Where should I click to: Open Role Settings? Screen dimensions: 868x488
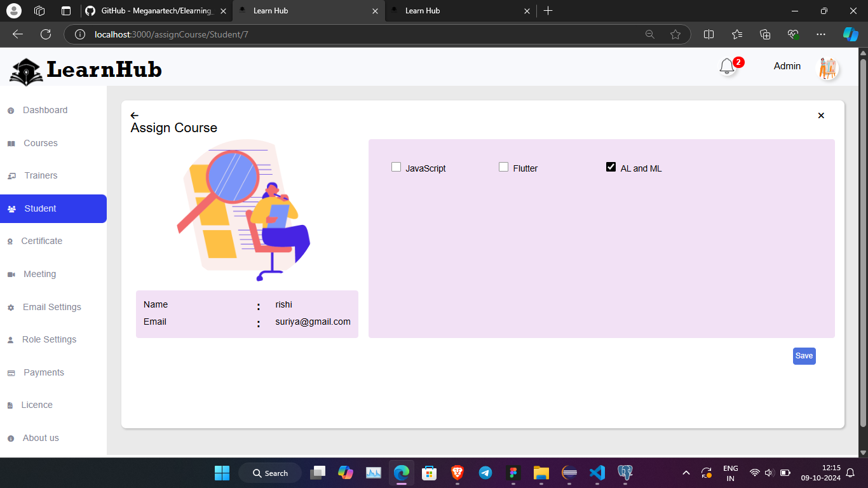(50, 339)
